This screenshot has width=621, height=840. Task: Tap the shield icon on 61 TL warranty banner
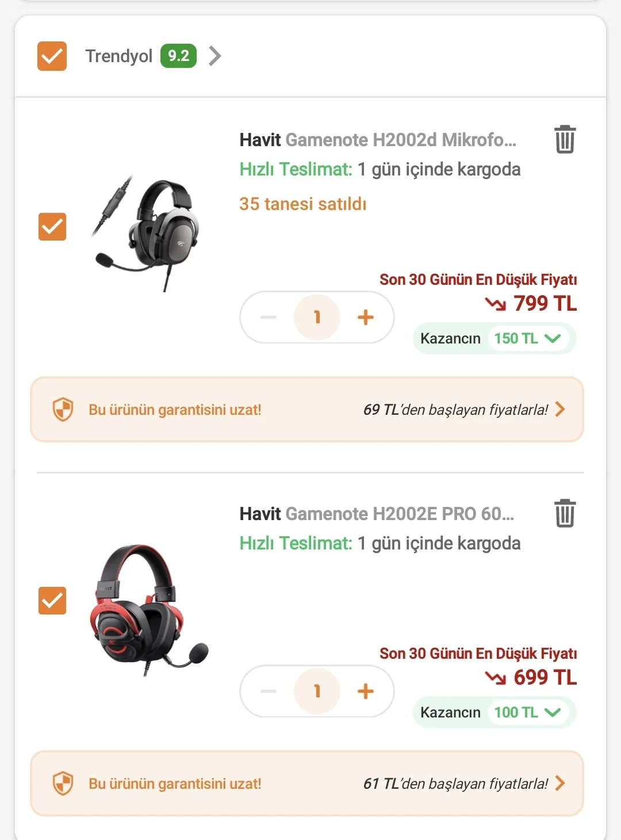tap(63, 784)
